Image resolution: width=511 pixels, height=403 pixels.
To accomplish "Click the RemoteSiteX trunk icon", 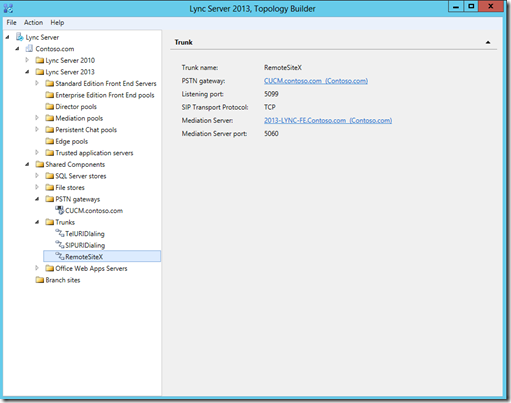I will [60, 256].
